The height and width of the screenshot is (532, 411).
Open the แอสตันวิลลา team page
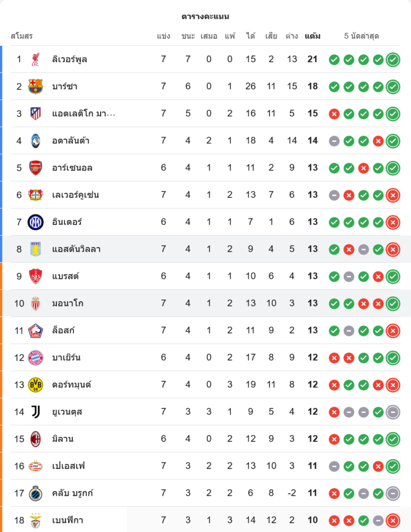(x=77, y=249)
